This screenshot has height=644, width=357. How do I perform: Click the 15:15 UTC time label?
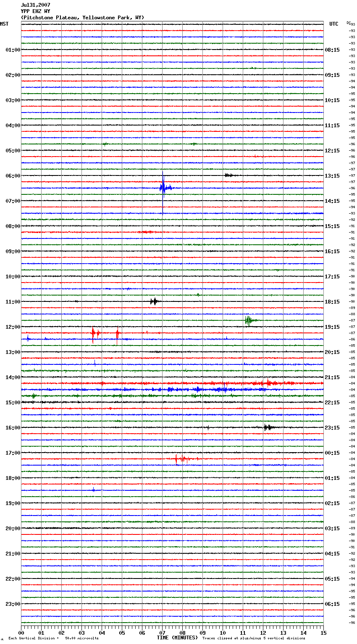click(x=332, y=226)
